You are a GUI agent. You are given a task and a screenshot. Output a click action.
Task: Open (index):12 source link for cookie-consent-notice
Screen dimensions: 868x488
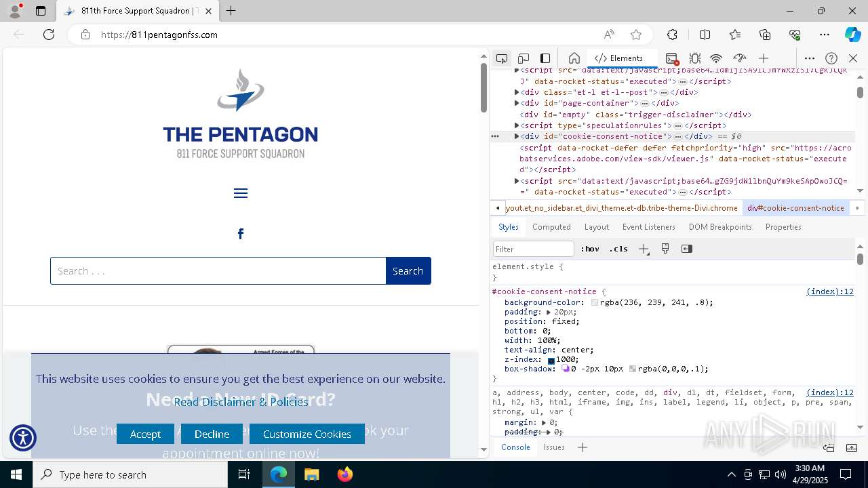tap(830, 291)
